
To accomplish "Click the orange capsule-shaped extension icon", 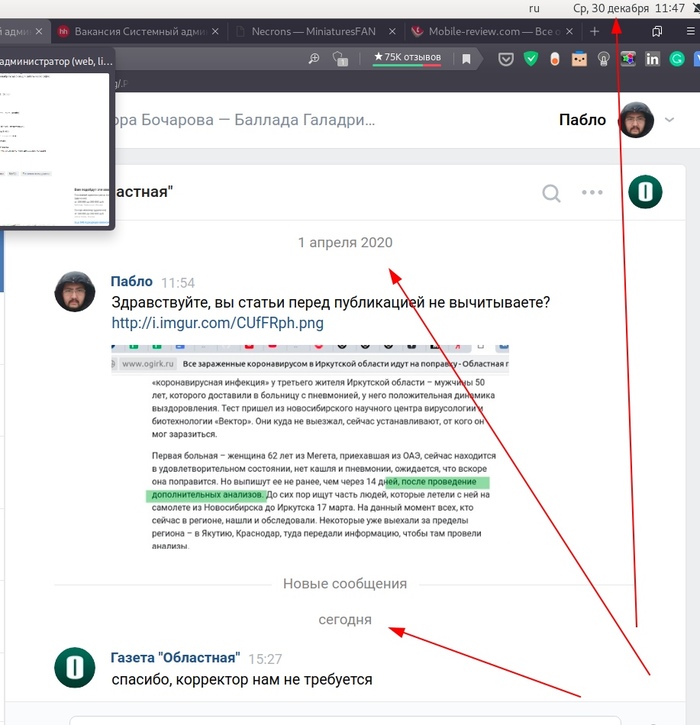I will point(555,59).
